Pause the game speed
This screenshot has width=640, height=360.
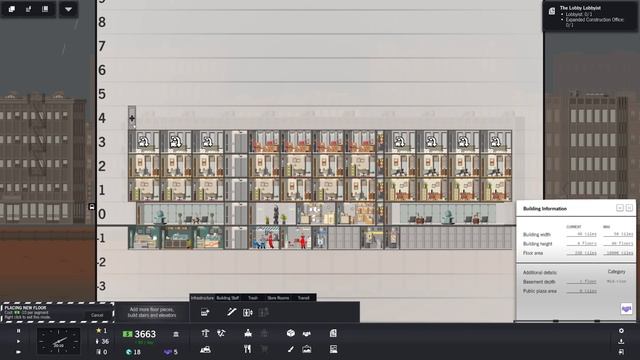point(18,331)
